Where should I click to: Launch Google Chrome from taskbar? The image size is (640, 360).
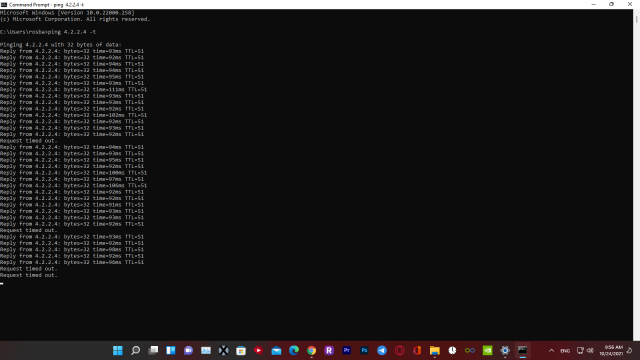click(311, 350)
